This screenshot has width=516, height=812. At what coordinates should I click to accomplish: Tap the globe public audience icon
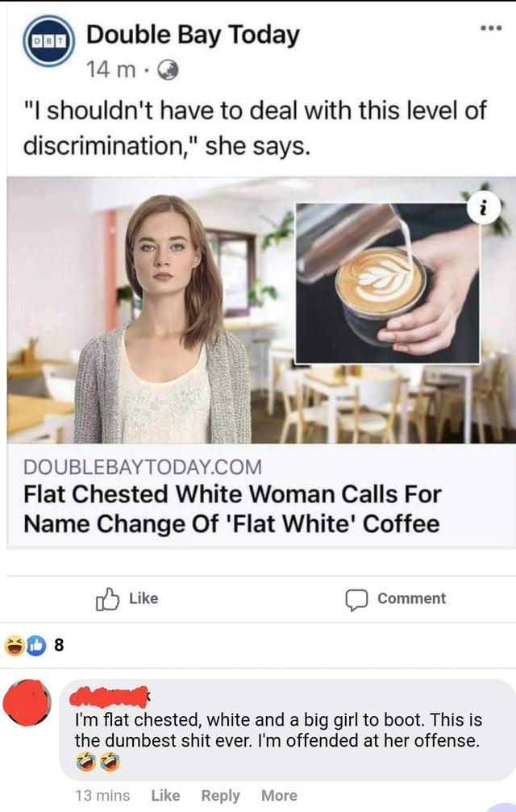[167, 70]
